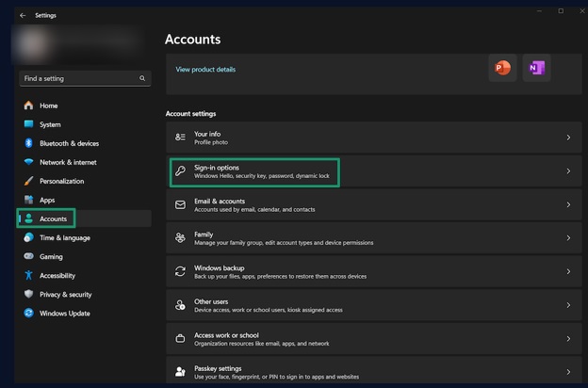Click the Your info profile icon
The width and height of the screenshot is (588, 388).
(x=180, y=137)
